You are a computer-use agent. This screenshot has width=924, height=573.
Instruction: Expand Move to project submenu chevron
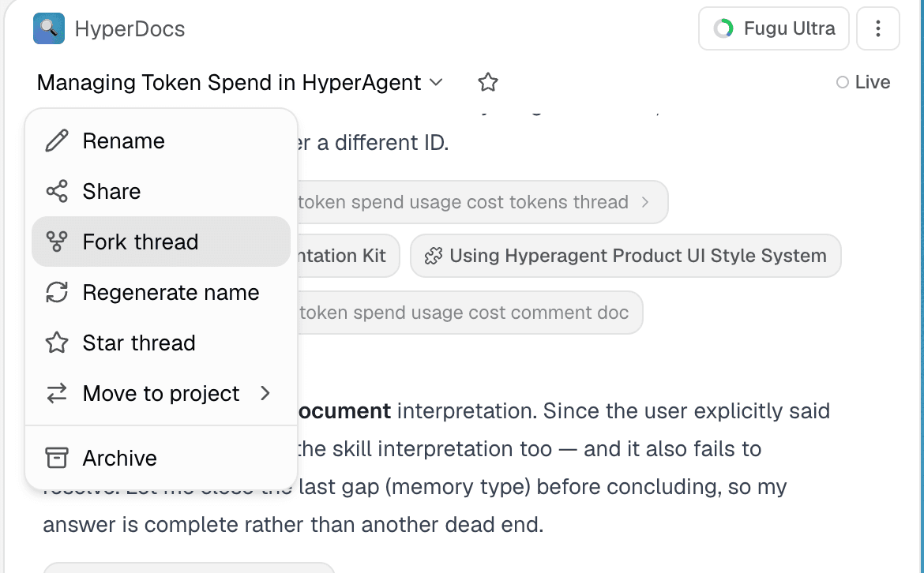(265, 393)
